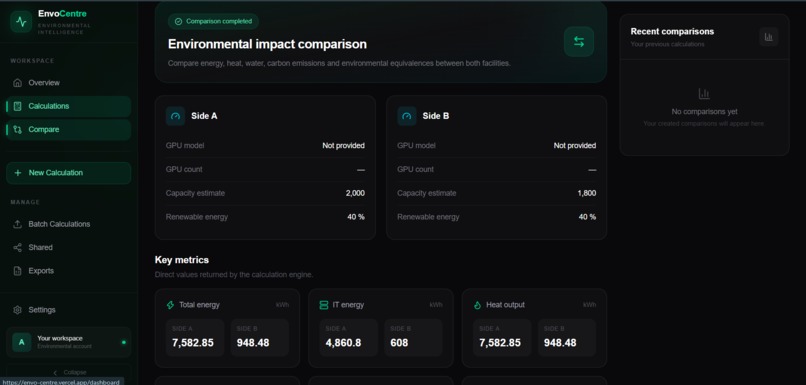Click the Comparison completed badge
Viewport: 806px width, 385px height.
coord(213,22)
